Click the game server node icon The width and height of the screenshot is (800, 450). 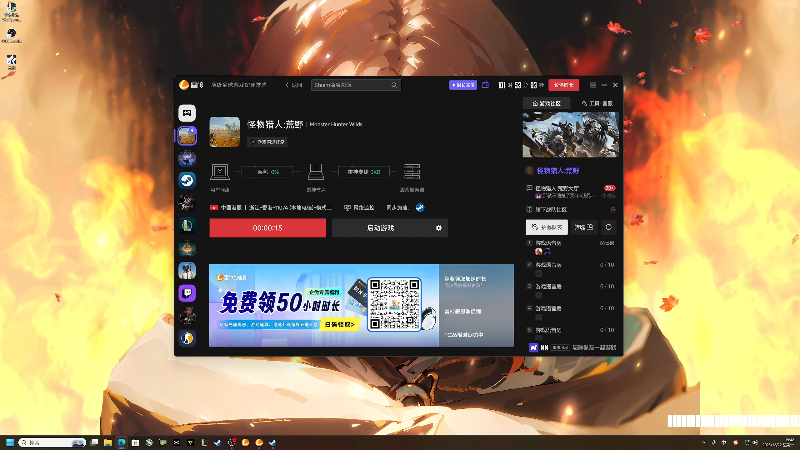tap(412, 171)
